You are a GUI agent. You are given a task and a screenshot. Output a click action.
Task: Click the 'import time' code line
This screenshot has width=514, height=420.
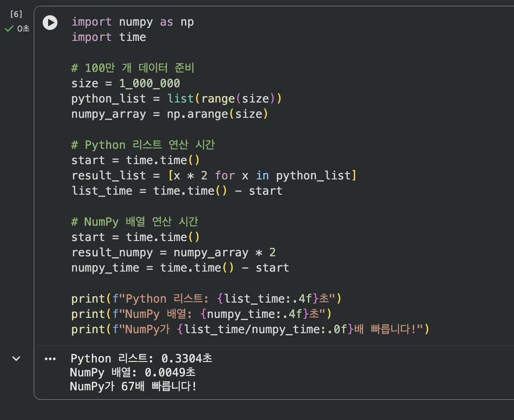click(x=108, y=37)
